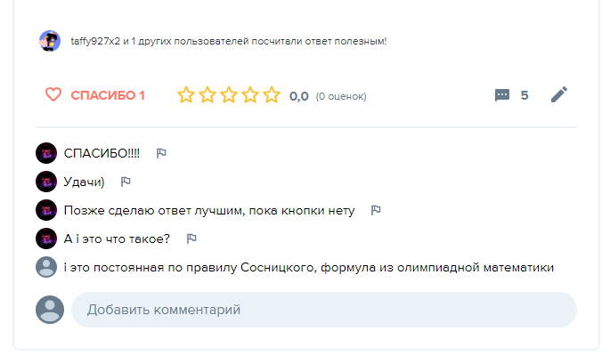The image size is (610, 364).
Task: Click the СПАСИБО 1 button
Action: point(108,95)
